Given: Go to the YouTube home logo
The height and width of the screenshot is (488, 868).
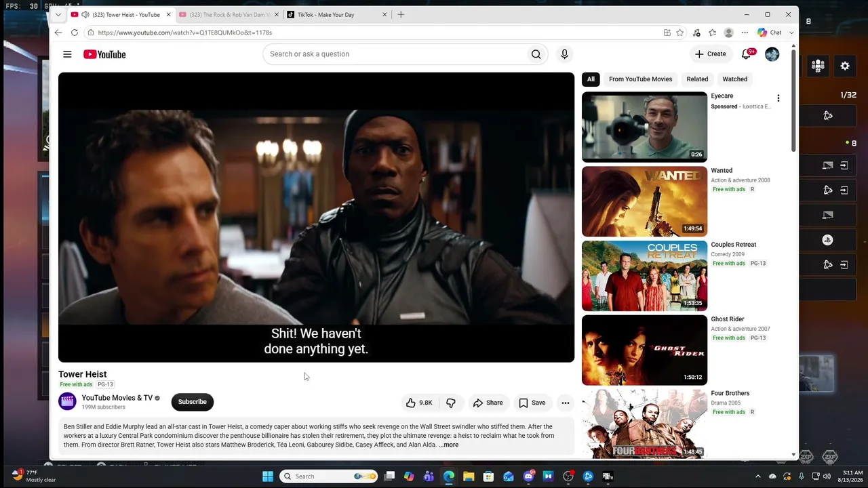Looking at the screenshot, I should click(104, 54).
